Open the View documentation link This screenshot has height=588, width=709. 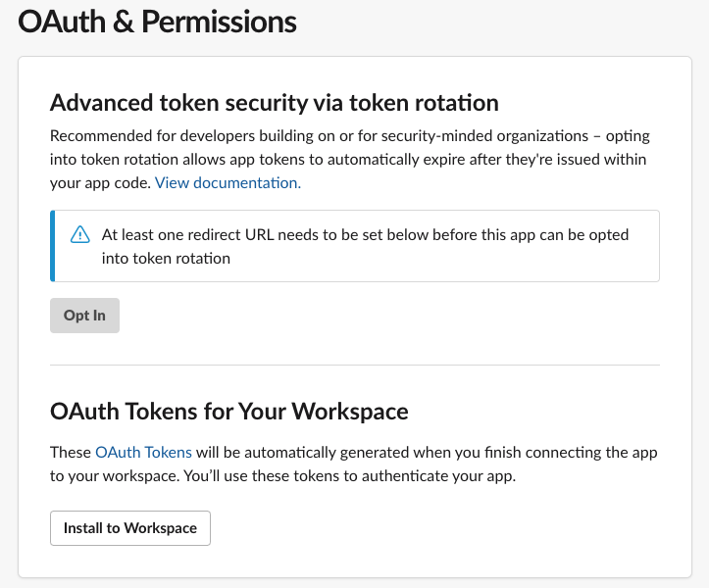click(x=228, y=182)
